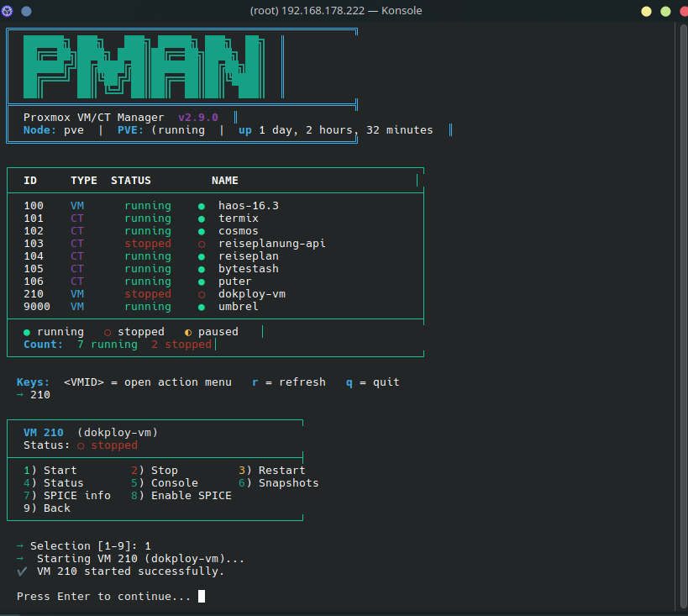Click the '2 stopped' count
Viewport: 688px width, 616px height.
[x=181, y=345]
